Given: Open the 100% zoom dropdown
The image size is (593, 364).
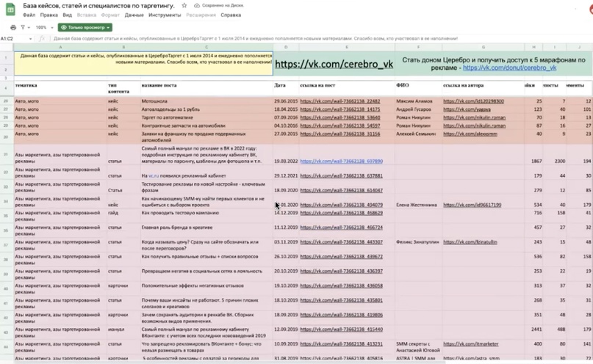Looking at the screenshot, I should pyautogui.click(x=44, y=27).
